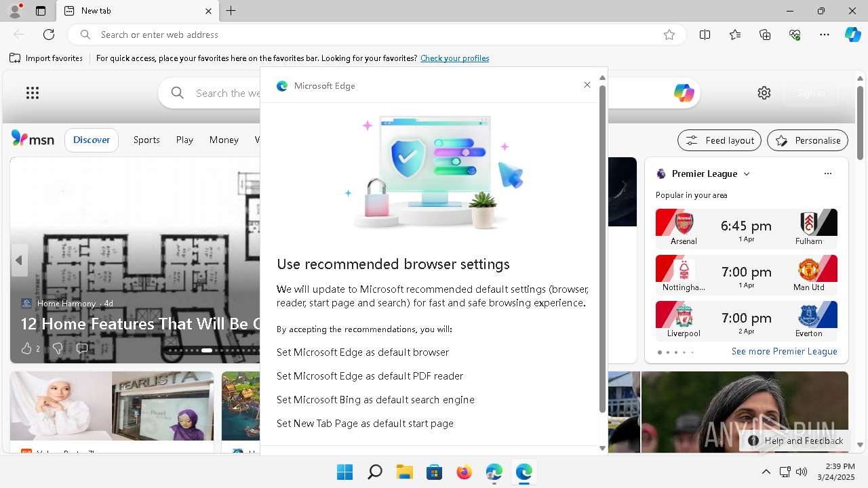Click Help and Feedback button
This screenshot has height=488, width=868.
tap(795, 441)
